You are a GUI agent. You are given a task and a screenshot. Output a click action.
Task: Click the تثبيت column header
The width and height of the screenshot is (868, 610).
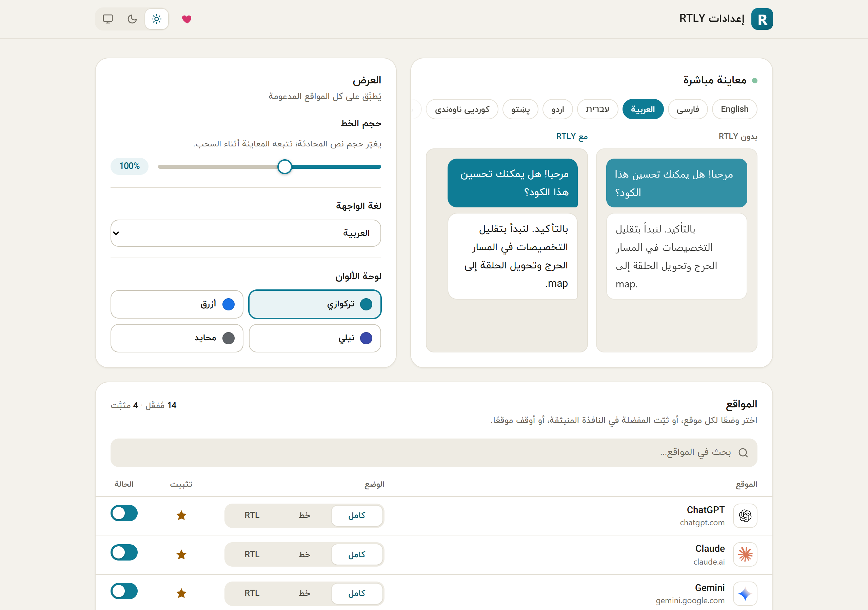[181, 484]
